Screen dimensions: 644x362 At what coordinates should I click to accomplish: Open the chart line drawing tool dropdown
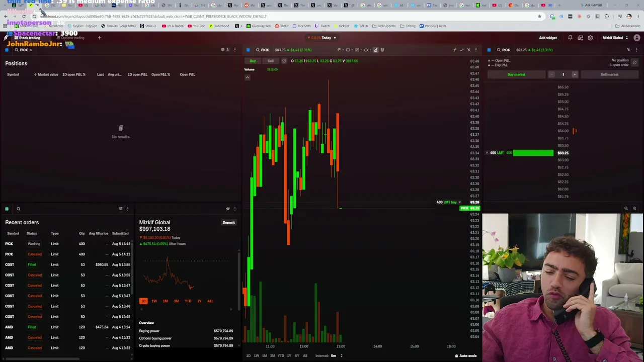pyautogui.click(x=340, y=50)
